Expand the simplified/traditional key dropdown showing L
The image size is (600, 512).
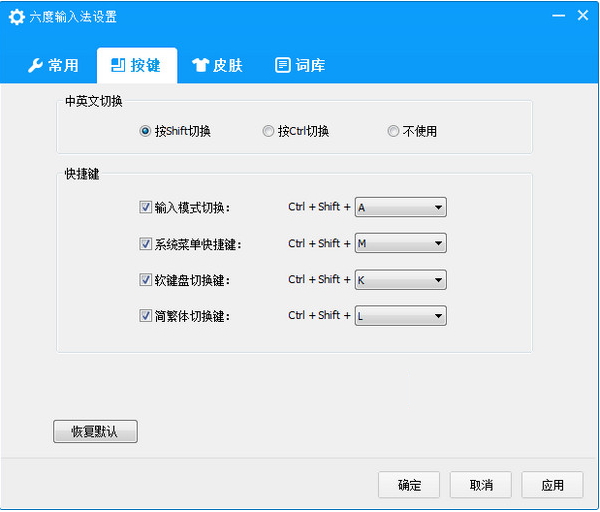point(400,316)
